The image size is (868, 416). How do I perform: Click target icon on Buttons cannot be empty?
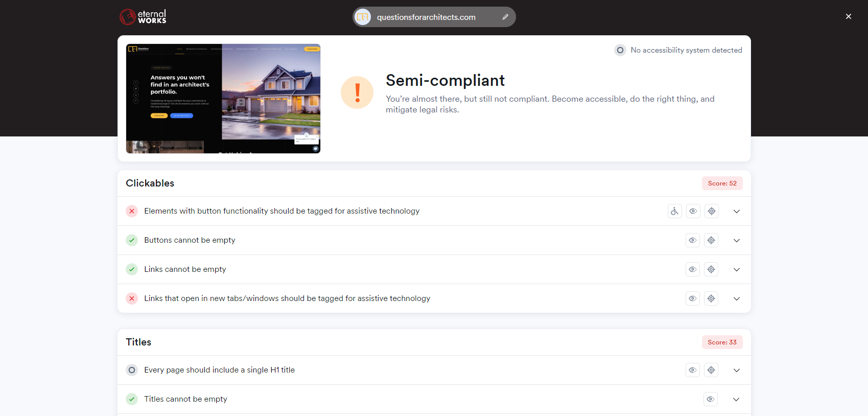coord(711,240)
